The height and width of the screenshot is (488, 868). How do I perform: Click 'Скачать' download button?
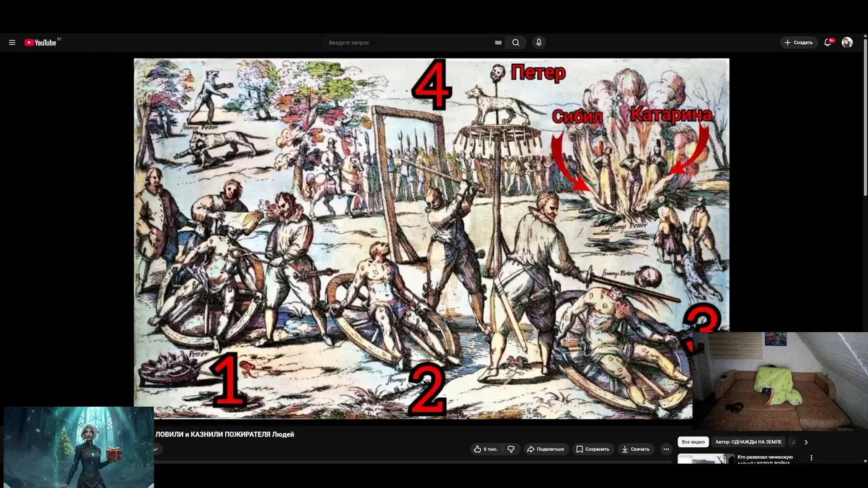point(636,449)
